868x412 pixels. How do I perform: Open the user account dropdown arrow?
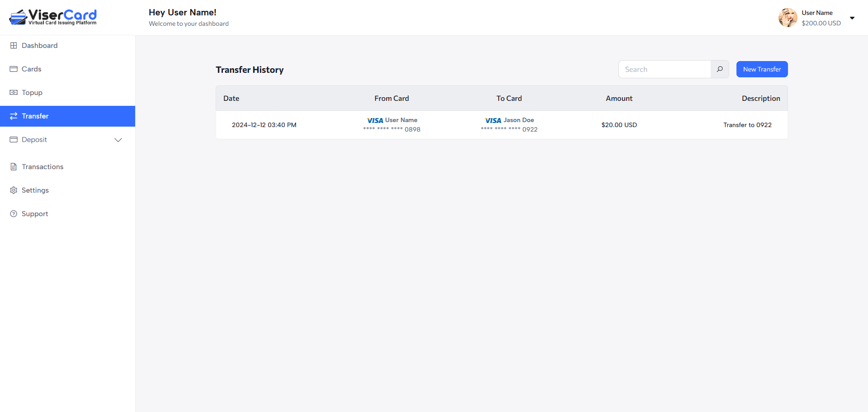[x=852, y=18]
